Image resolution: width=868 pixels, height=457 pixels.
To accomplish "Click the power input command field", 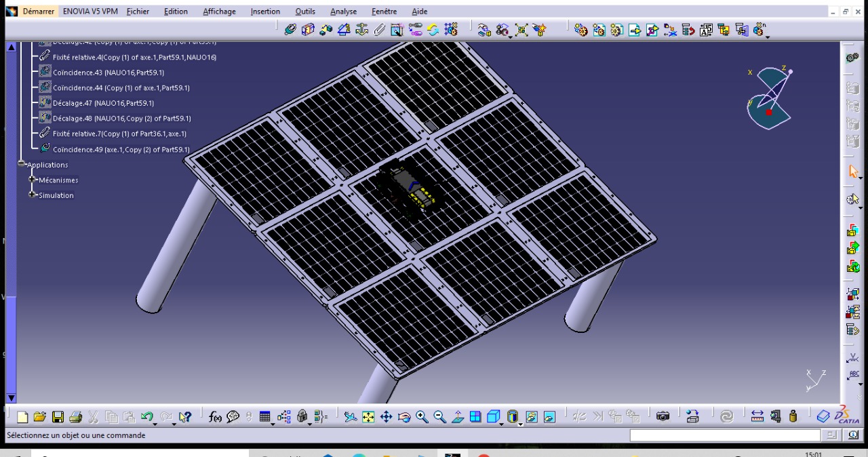I will pyautogui.click(x=725, y=435).
